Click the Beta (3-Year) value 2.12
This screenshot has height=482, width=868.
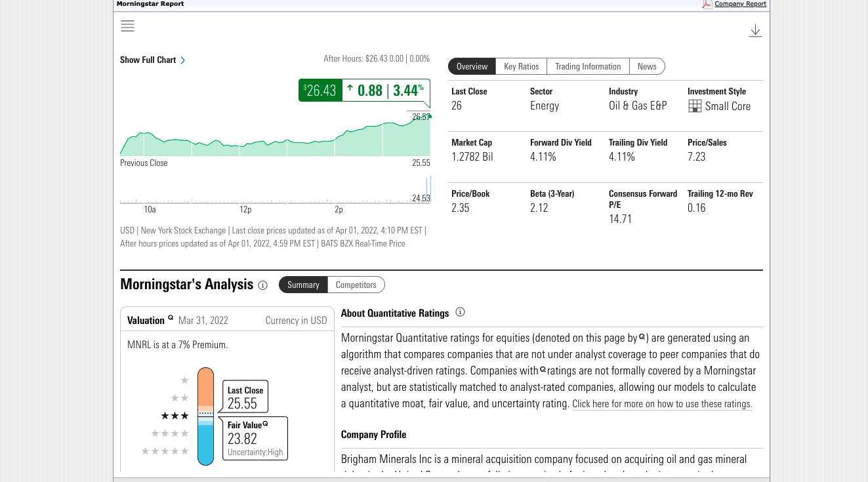tap(539, 208)
